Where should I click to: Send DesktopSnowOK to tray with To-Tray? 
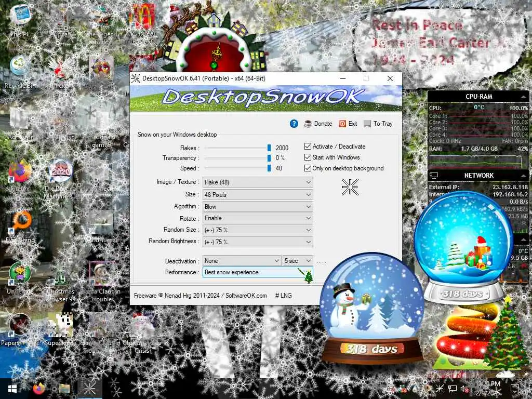378,124
